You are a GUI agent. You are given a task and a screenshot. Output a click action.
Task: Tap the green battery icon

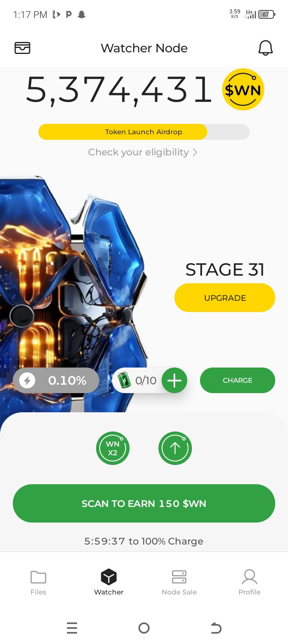[124, 380]
